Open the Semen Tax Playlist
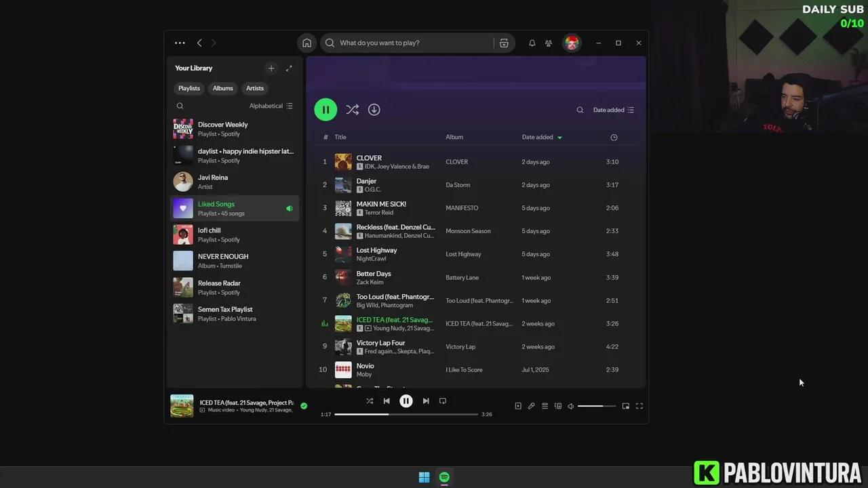868x488 pixels. pos(234,314)
